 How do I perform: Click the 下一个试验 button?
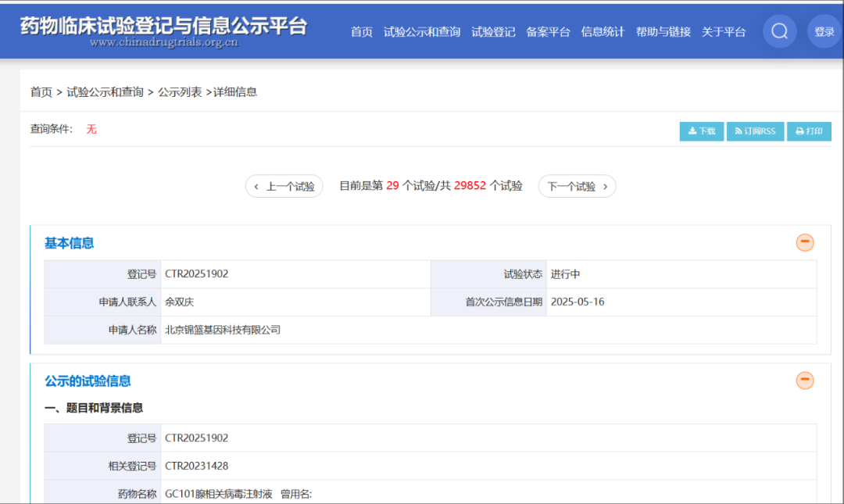[x=577, y=186]
